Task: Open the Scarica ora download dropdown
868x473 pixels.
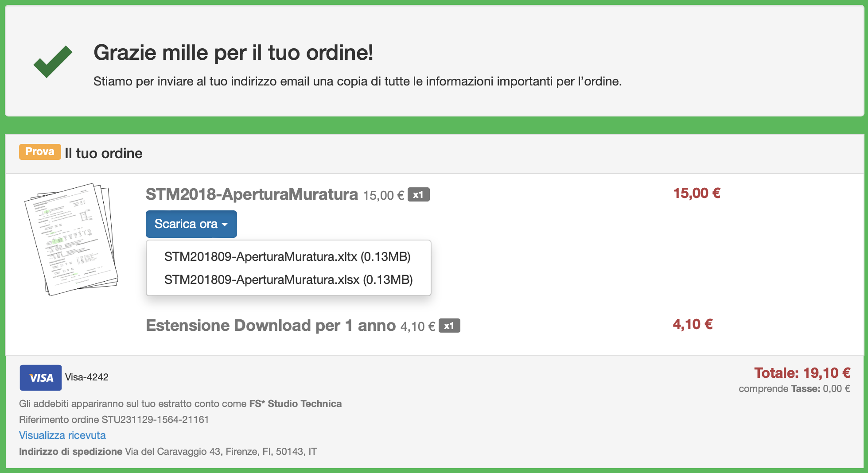Action: coord(191,224)
